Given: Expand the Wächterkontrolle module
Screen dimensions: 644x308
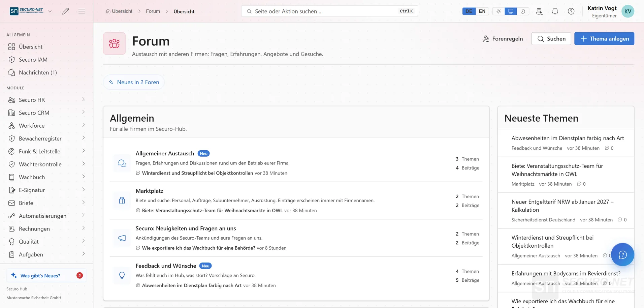Looking at the screenshot, I should [x=83, y=164].
